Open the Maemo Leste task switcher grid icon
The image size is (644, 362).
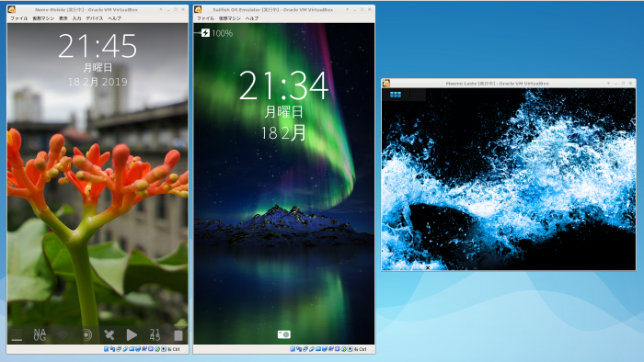(396, 95)
